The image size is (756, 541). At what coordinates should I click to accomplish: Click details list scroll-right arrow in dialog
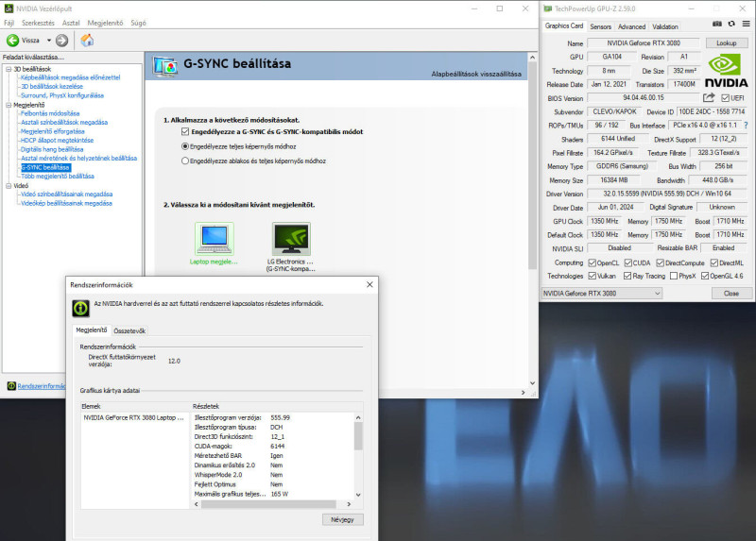349,504
